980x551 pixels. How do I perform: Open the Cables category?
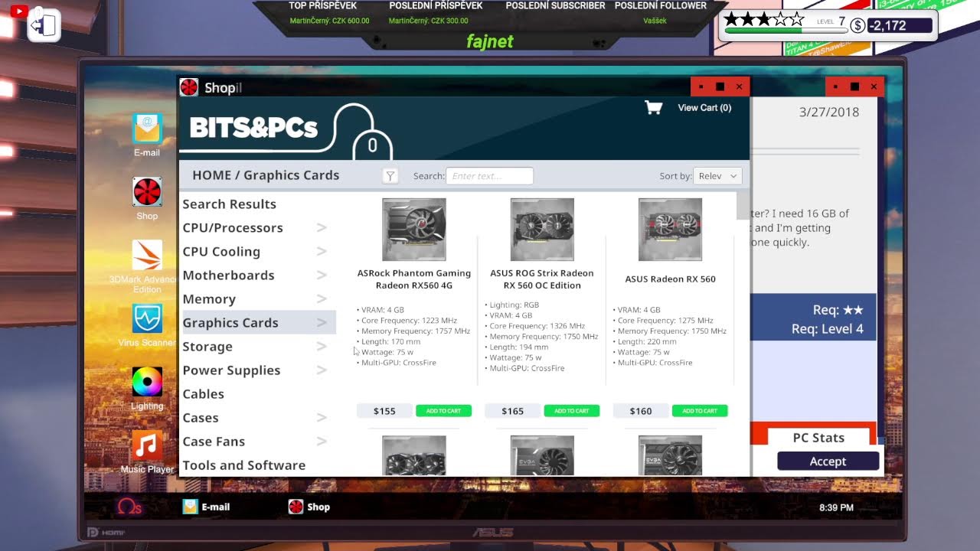(x=203, y=394)
